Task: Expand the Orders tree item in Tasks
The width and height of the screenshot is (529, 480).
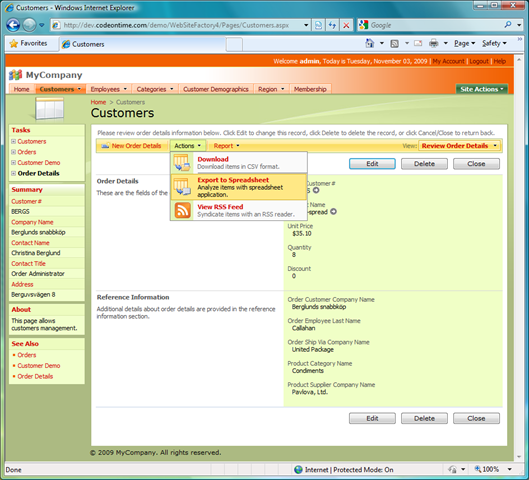Action: (13, 152)
